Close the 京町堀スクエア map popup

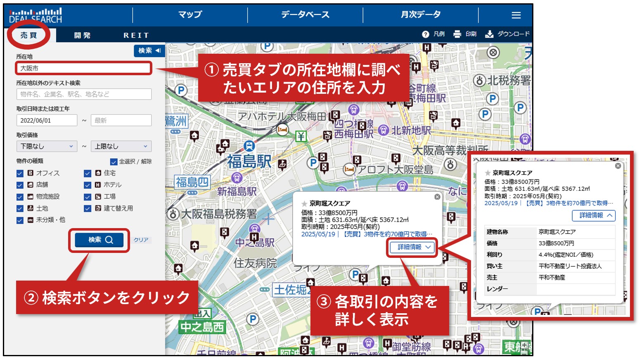437,197
